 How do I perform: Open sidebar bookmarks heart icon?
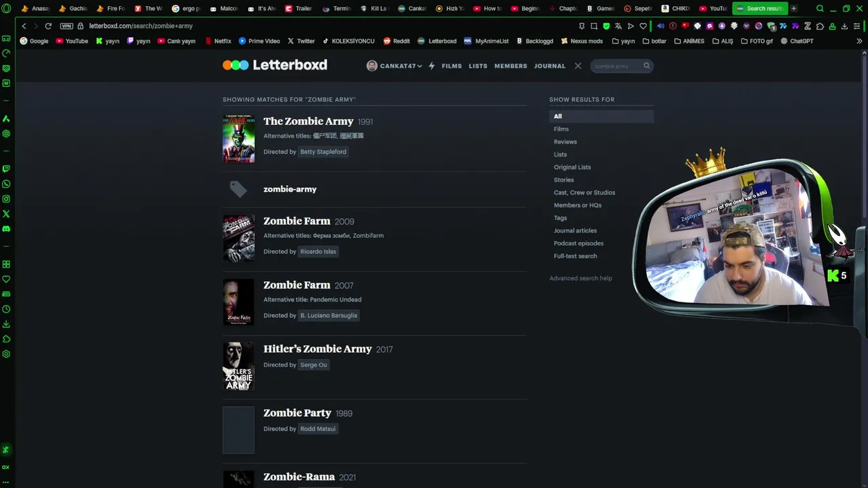click(6, 279)
